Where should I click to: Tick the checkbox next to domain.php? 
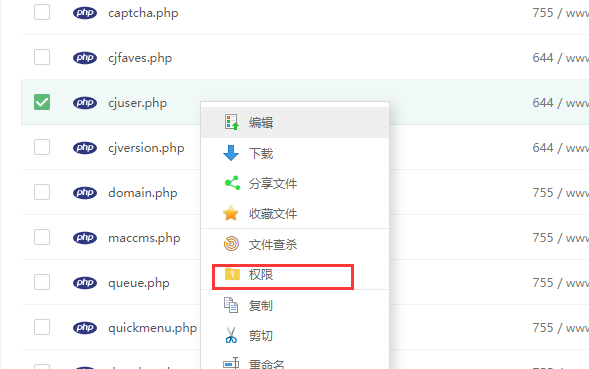[x=42, y=192]
